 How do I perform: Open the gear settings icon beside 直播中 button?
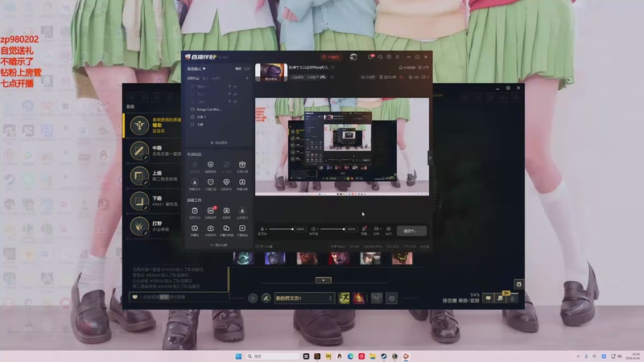coord(389,231)
